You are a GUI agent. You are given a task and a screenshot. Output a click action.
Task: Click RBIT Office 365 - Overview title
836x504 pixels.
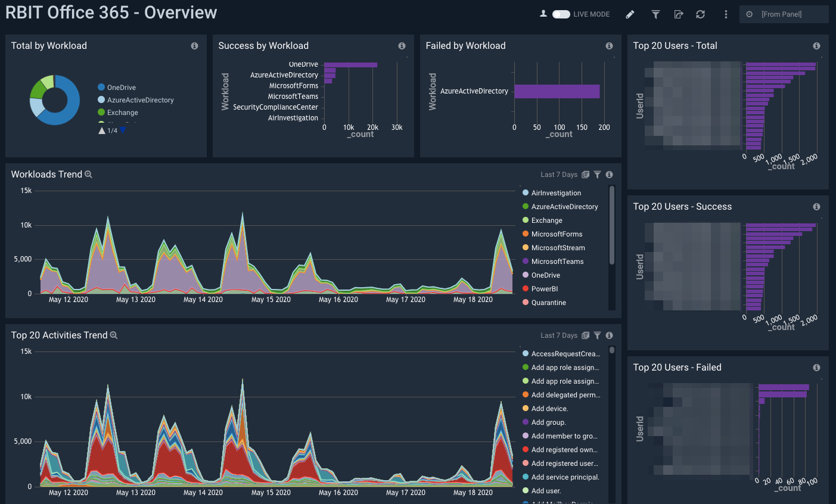tap(111, 13)
